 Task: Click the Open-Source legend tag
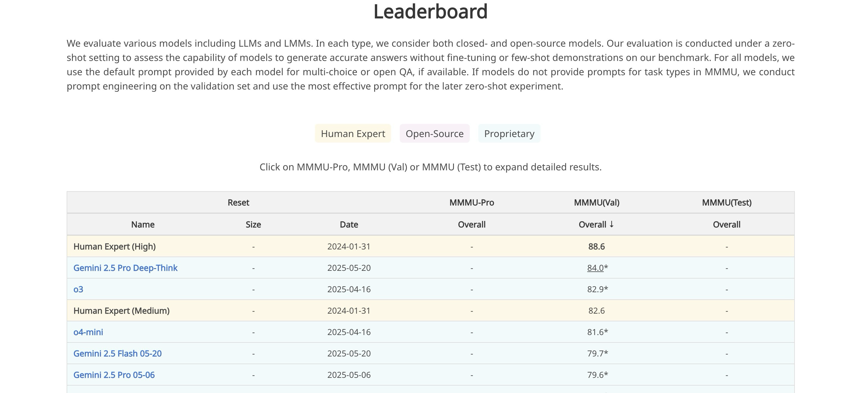click(434, 134)
